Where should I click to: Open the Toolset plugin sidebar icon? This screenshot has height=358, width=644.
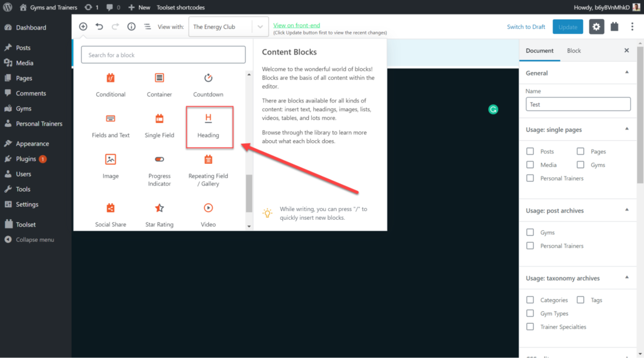[614, 26]
